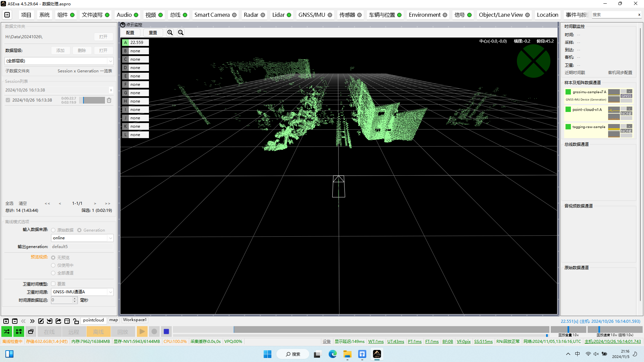Click the Windows Start button
The height and width of the screenshot is (362, 644).
click(x=267, y=354)
